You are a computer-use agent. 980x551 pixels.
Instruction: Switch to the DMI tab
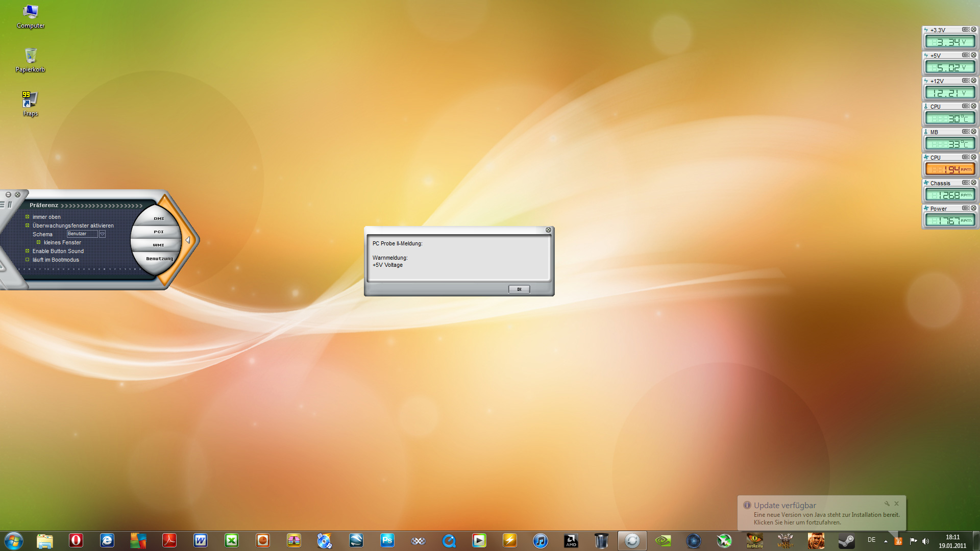coord(159,218)
